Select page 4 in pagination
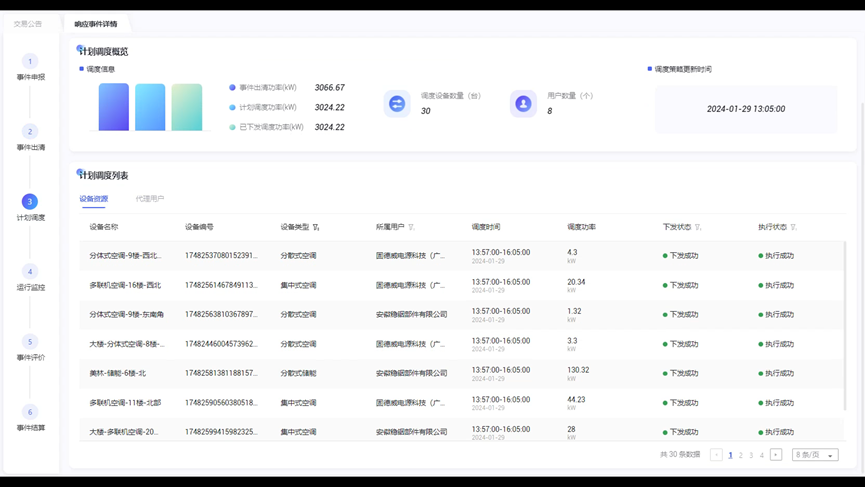 coord(762,455)
